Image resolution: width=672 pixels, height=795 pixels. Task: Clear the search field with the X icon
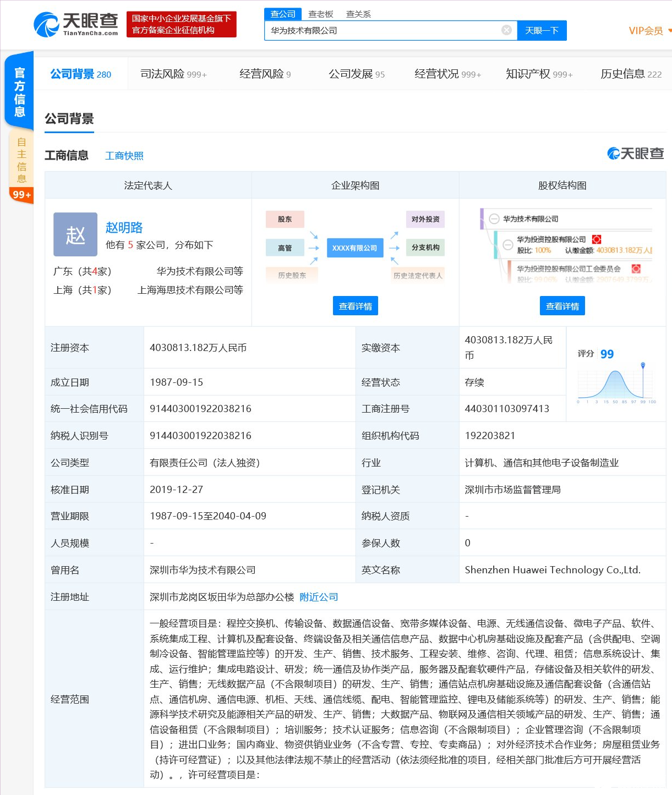click(x=506, y=30)
